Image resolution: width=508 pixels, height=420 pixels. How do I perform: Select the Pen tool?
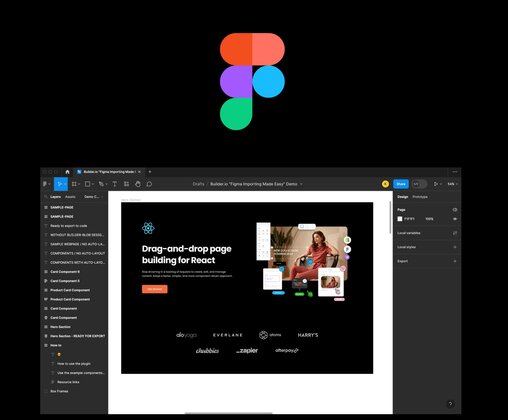(x=101, y=184)
